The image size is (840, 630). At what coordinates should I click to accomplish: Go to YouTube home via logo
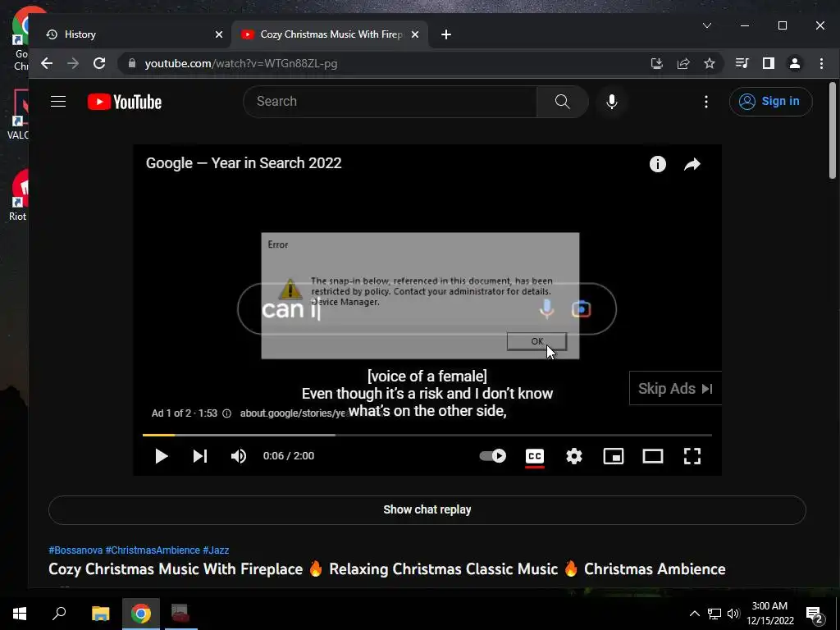[x=125, y=102]
